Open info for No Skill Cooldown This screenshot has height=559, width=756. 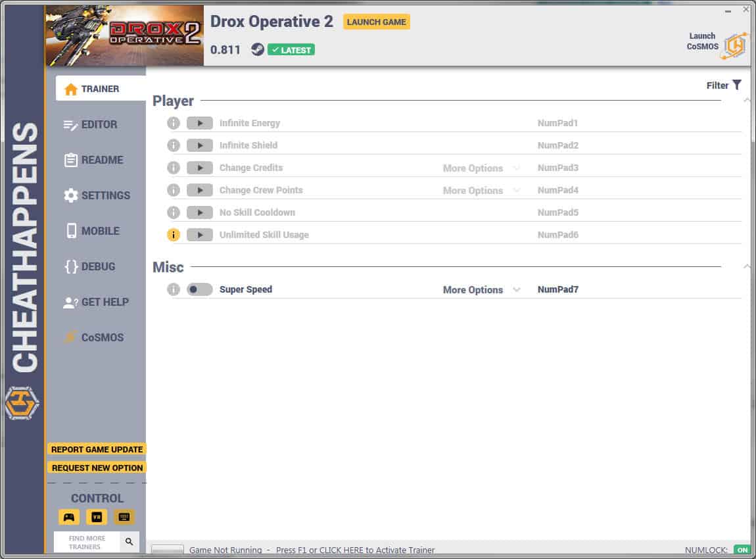[173, 212]
